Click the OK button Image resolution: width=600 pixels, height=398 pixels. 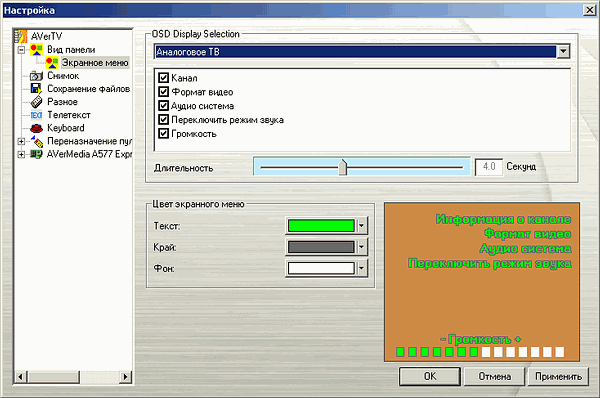[x=430, y=377]
